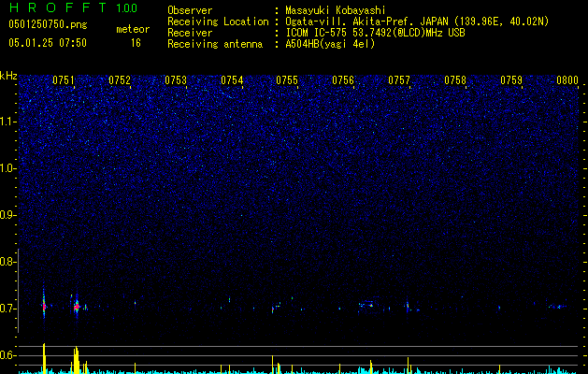Click the 0756 time marker
The image size is (588, 374).
(x=343, y=80)
